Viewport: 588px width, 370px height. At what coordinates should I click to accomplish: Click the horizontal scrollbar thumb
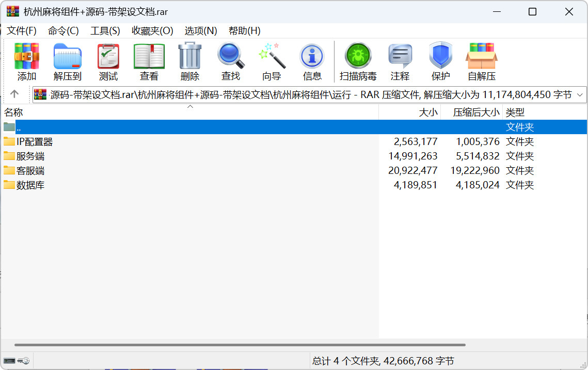[x=240, y=345]
